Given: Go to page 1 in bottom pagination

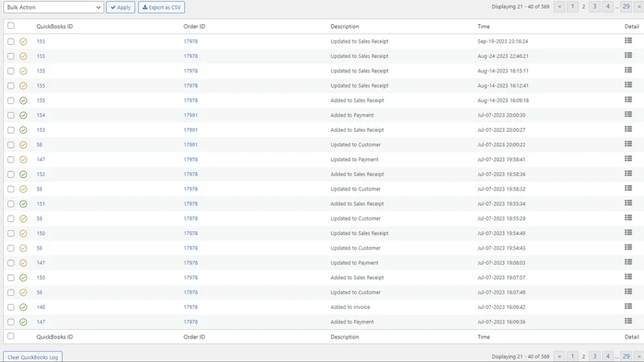Looking at the screenshot, I should (572, 356).
